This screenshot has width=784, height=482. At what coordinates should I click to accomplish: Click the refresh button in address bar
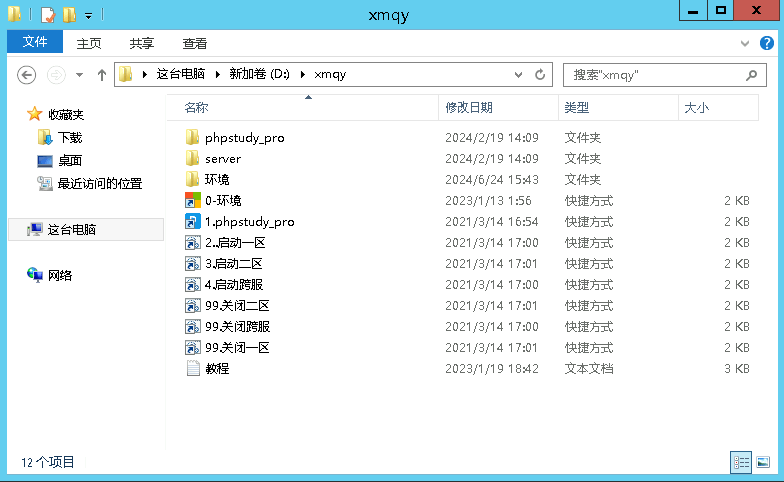tap(541, 75)
